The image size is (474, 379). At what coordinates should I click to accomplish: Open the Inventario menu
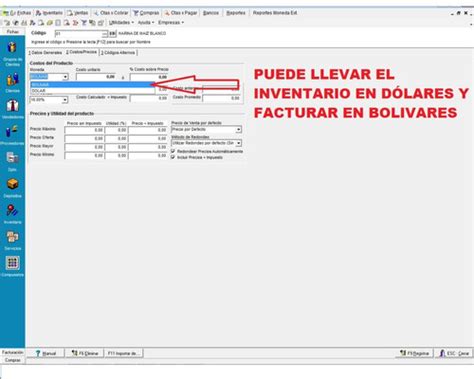(49, 13)
